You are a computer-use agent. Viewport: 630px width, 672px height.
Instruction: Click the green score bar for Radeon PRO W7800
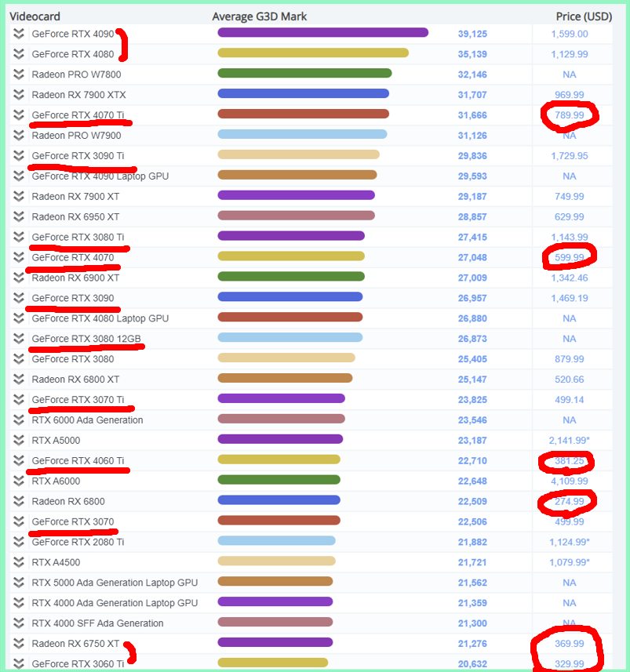[304, 73]
